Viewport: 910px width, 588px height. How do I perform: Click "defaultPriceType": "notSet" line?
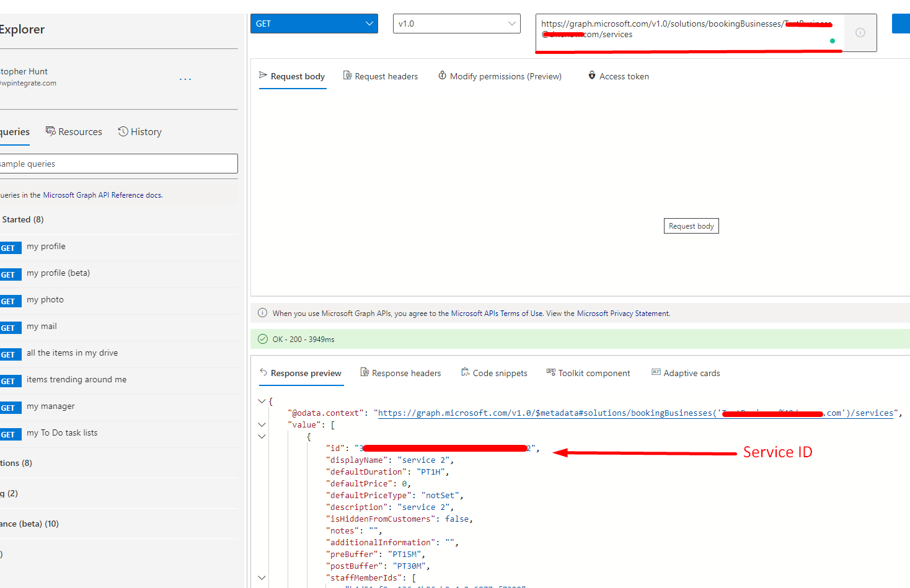click(395, 496)
